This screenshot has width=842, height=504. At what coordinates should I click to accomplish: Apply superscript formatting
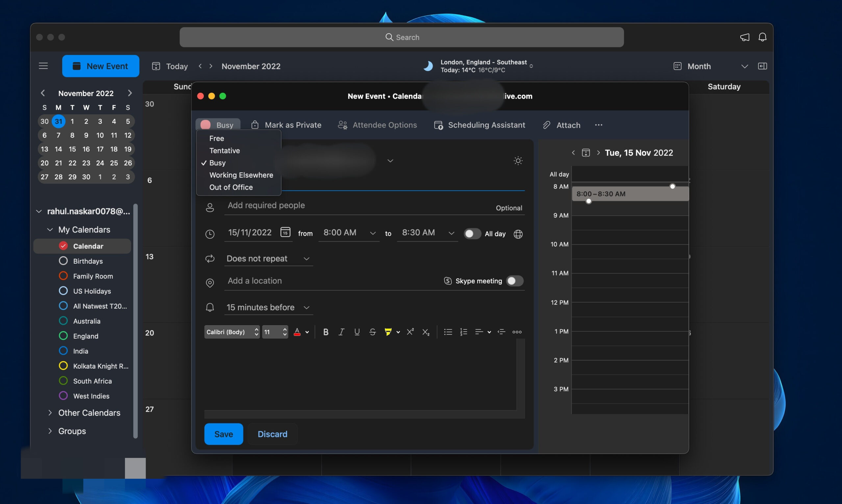(x=410, y=332)
